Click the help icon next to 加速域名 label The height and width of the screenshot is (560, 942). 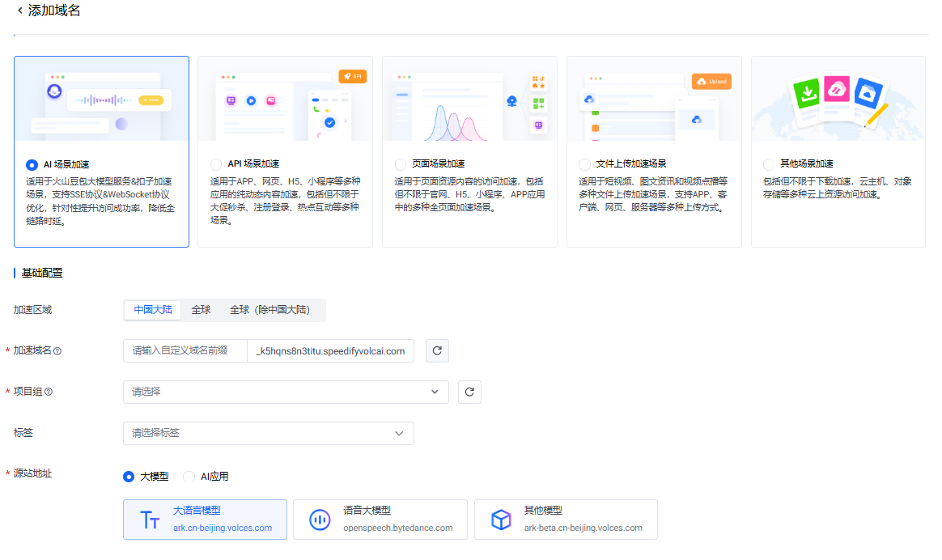(57, 351)
